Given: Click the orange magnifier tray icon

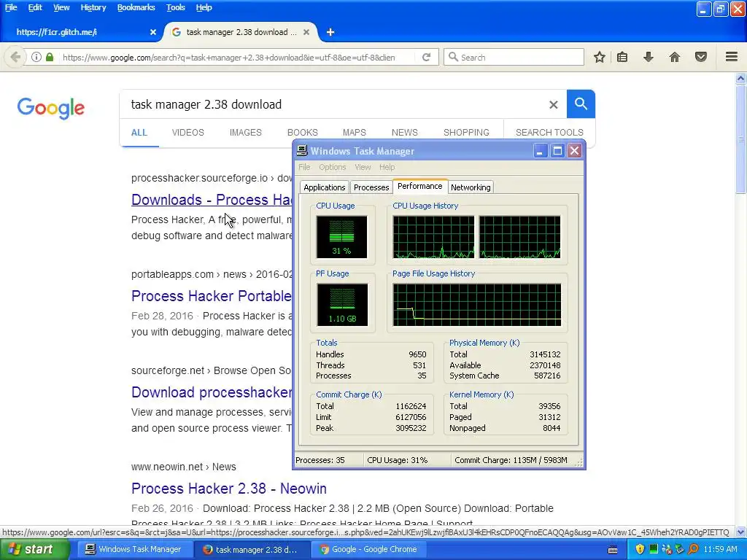Looking at the screenshot, I should click(x=693, y=549).
